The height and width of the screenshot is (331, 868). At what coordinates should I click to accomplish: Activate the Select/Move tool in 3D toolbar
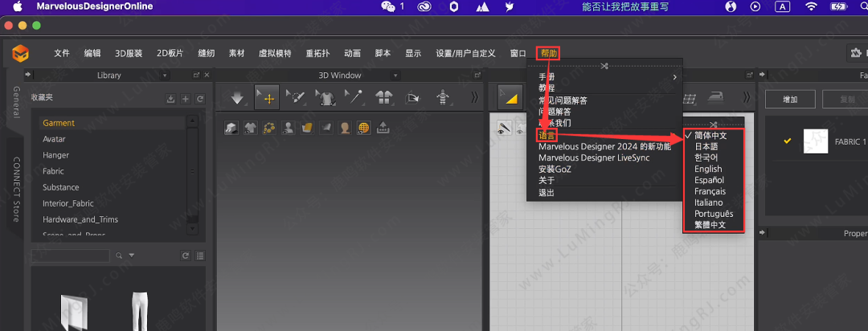tap(267, 97)
